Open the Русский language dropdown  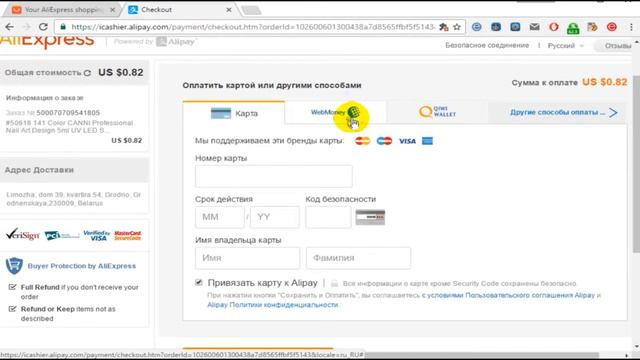click(565, 46)
